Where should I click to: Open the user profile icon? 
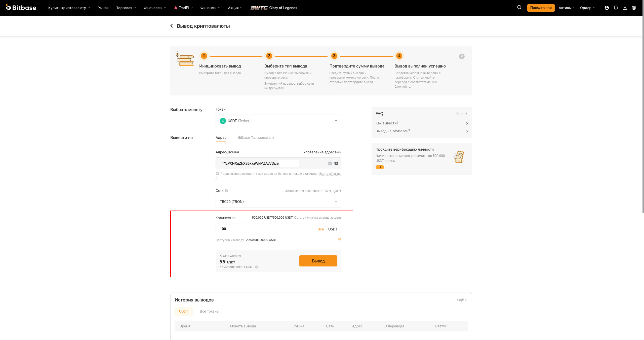pyautogui.click(x=607, y=8)
